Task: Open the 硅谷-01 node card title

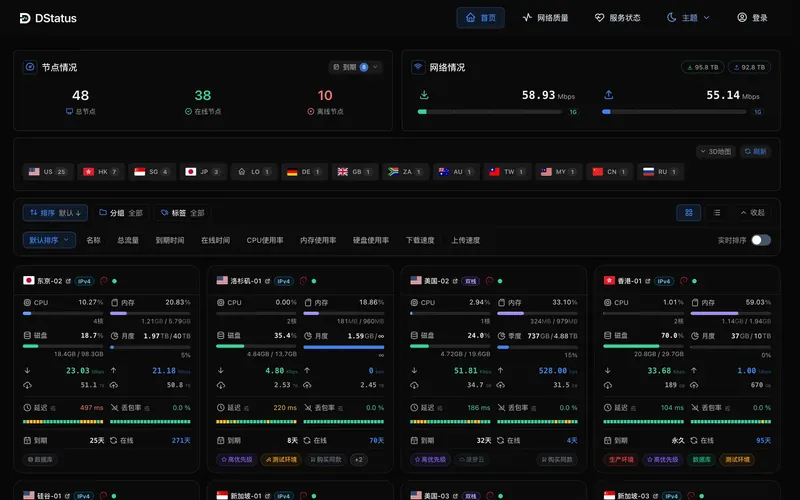Action: (49, 496)
